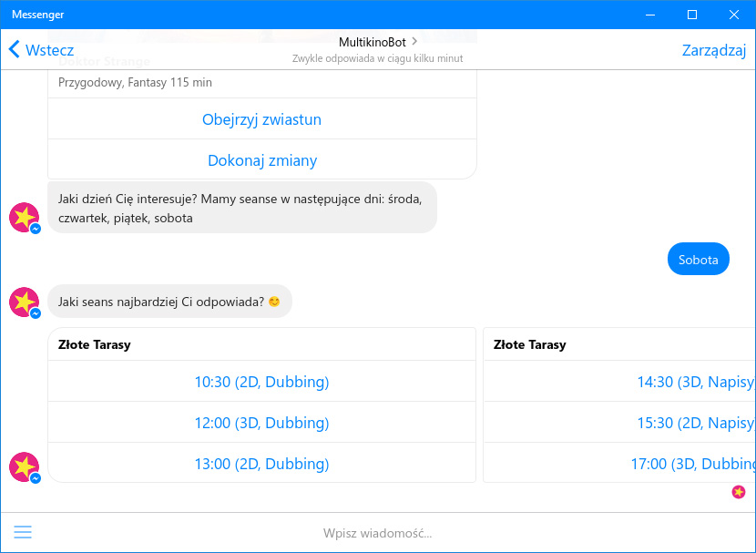Click the 'Złote Tarasy' heading above 10:30 showtime

tap(95, 344)
